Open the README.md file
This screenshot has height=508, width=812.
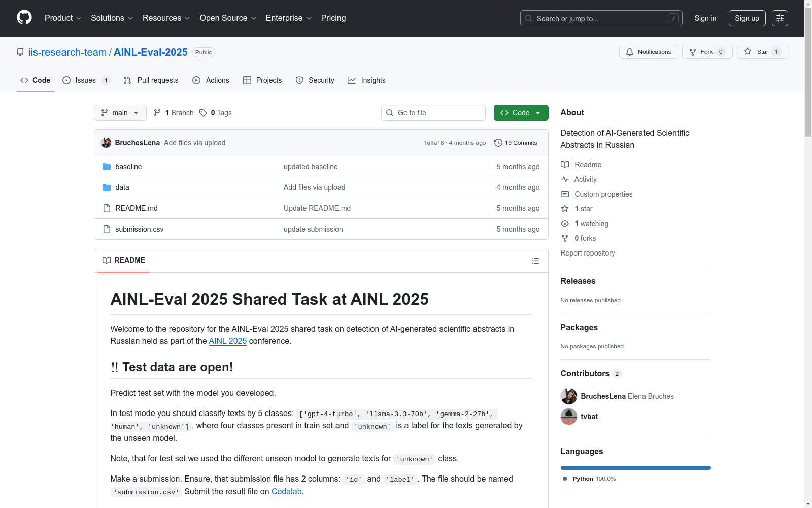[137, 208]
